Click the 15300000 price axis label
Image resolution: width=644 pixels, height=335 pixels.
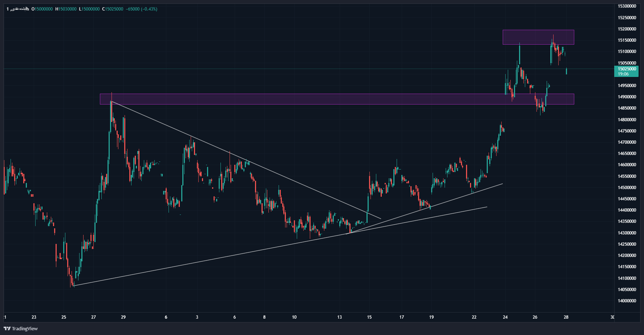[627, 6]
